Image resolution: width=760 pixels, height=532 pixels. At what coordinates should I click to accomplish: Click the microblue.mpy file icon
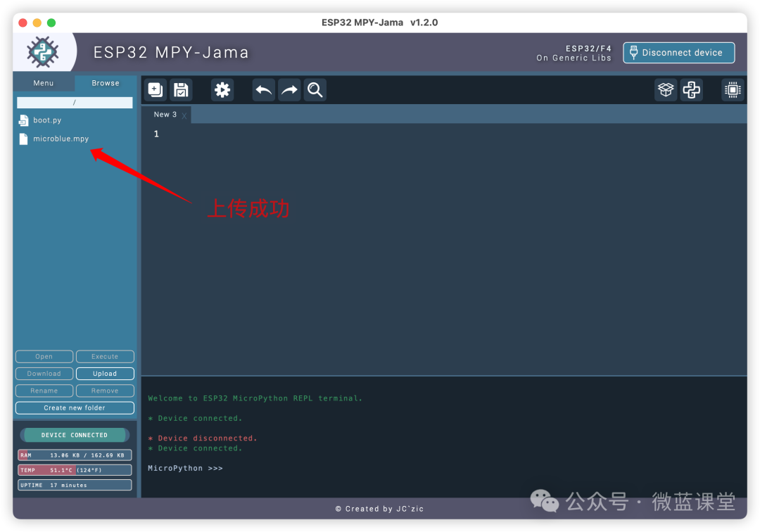[23, 139]
